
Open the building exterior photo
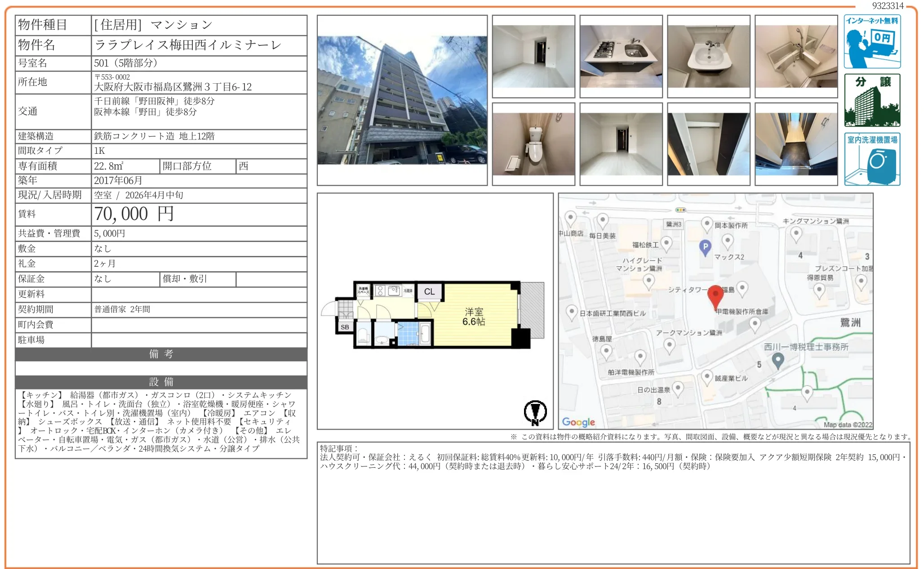coord(402,100)
